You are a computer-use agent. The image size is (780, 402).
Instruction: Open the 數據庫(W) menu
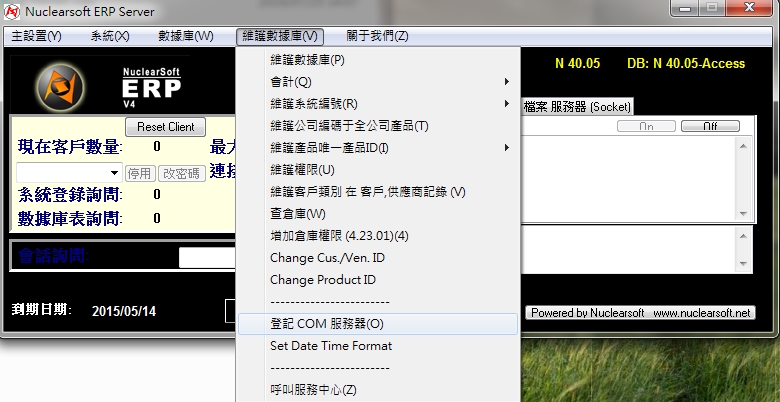(186, 36)
